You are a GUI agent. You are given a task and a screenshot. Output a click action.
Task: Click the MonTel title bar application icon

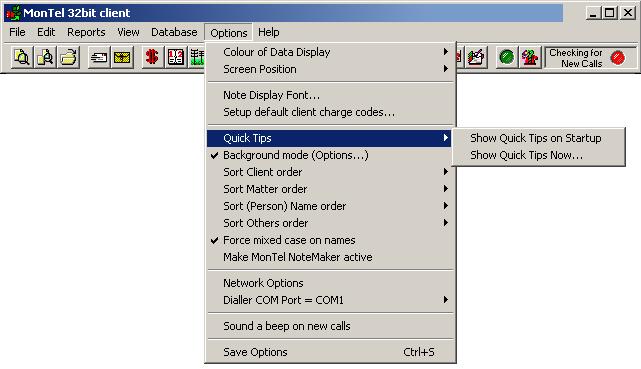13,13
